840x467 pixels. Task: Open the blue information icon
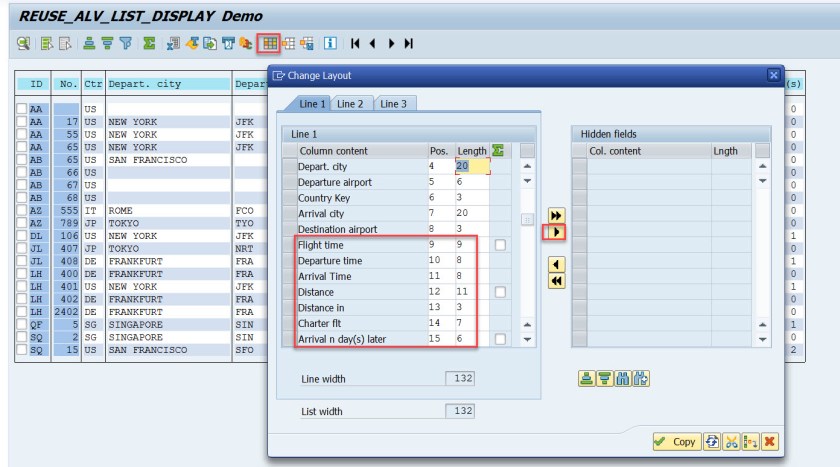coord(331,43)
